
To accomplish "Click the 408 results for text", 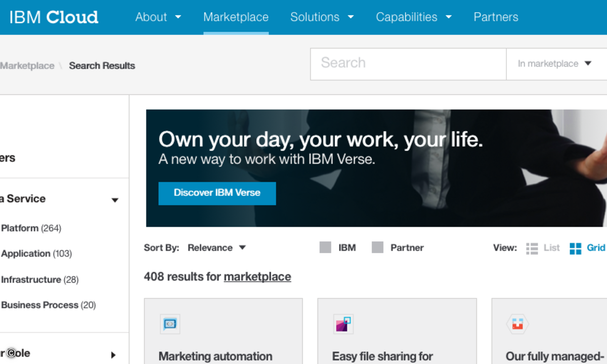I will coord(182,277).
